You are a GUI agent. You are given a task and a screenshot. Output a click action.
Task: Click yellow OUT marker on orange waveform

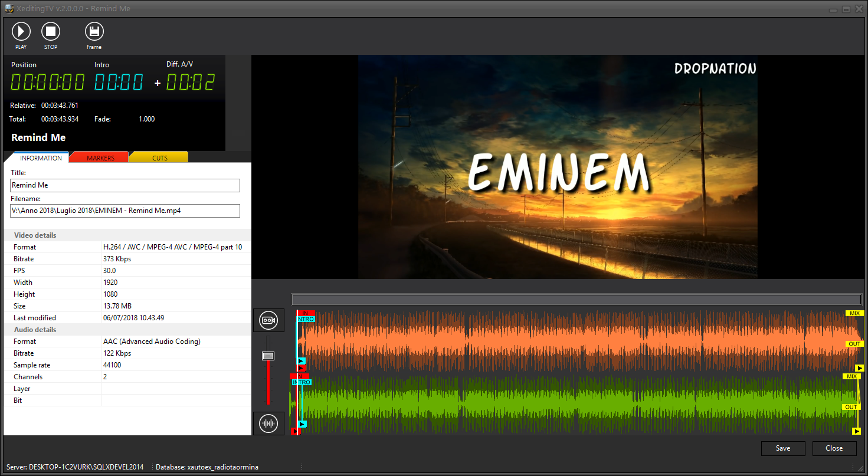click(x=854, y=344)
